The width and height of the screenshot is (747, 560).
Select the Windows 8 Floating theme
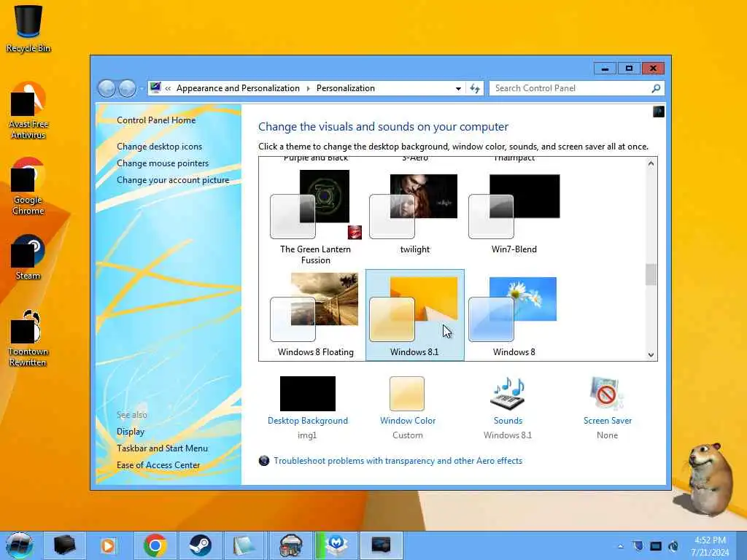pos(315,315)
